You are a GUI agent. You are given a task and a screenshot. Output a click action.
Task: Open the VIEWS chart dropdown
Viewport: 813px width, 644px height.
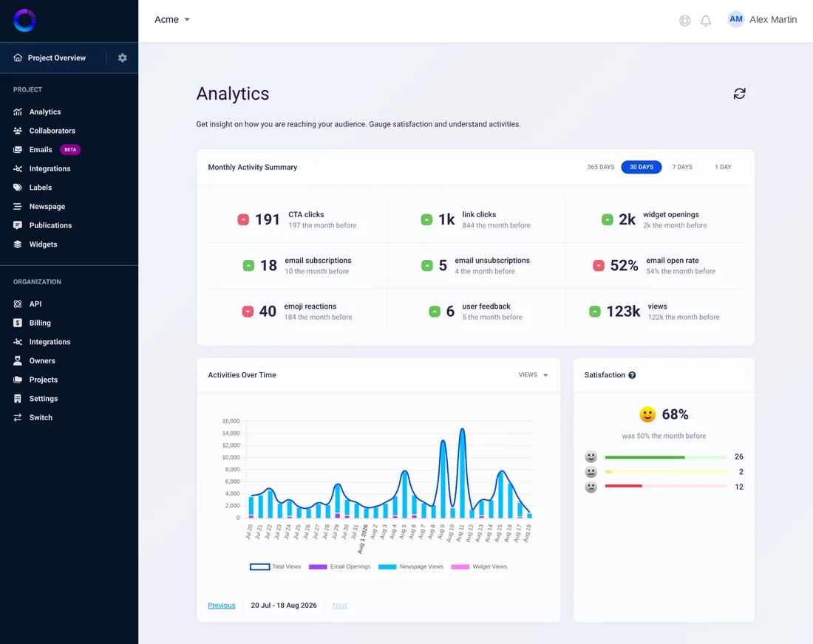[x=534, y=374]
